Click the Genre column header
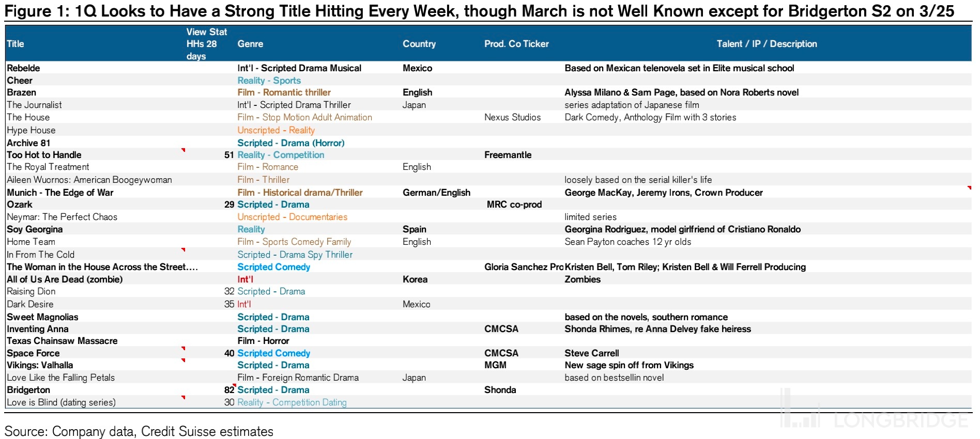Image resolution: width=980 pixels, height=439 pixels. pyautogui.click(x=250, y=44)
